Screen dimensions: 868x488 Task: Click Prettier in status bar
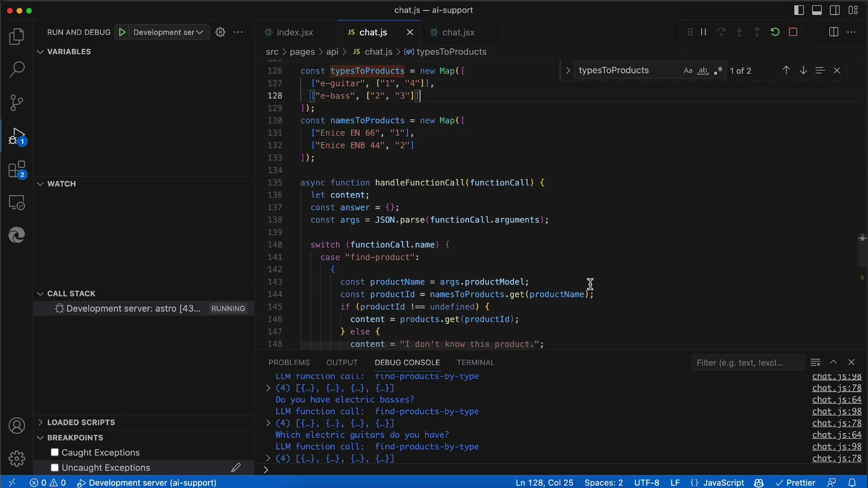796,483
